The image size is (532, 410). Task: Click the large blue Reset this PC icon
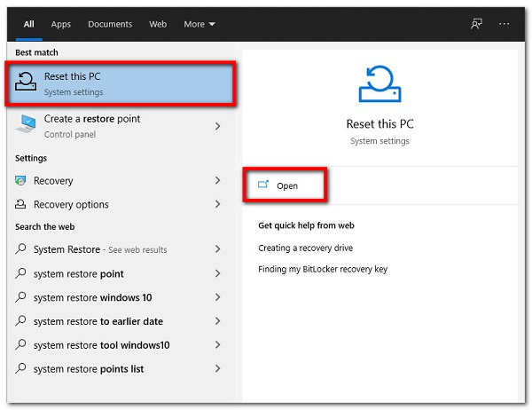[x=380, y=83]
